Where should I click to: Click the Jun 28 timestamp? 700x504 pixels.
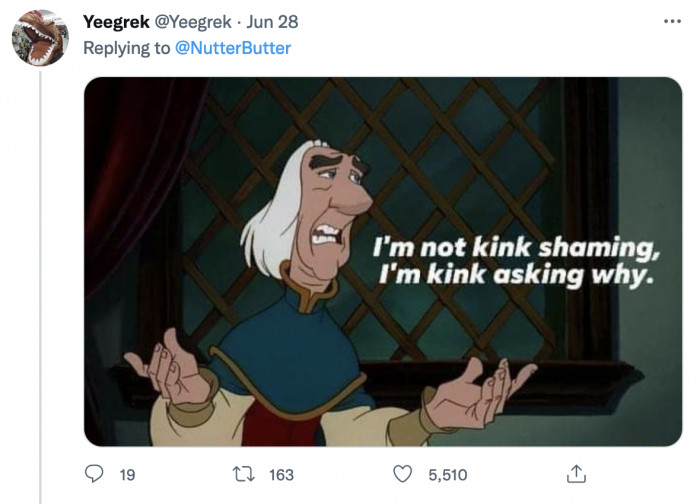(274, 22)
